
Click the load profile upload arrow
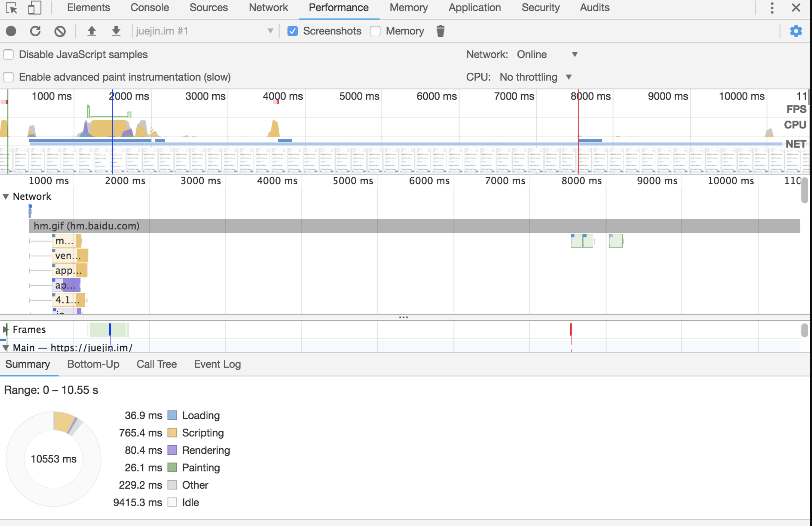[x=91, y=31]
